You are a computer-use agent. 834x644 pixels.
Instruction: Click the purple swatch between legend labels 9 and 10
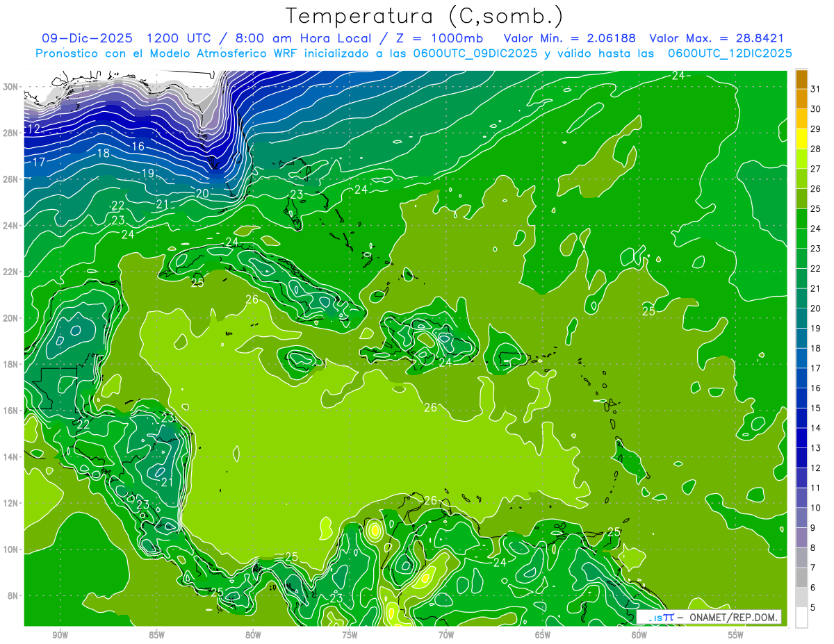tap(802, 518)
